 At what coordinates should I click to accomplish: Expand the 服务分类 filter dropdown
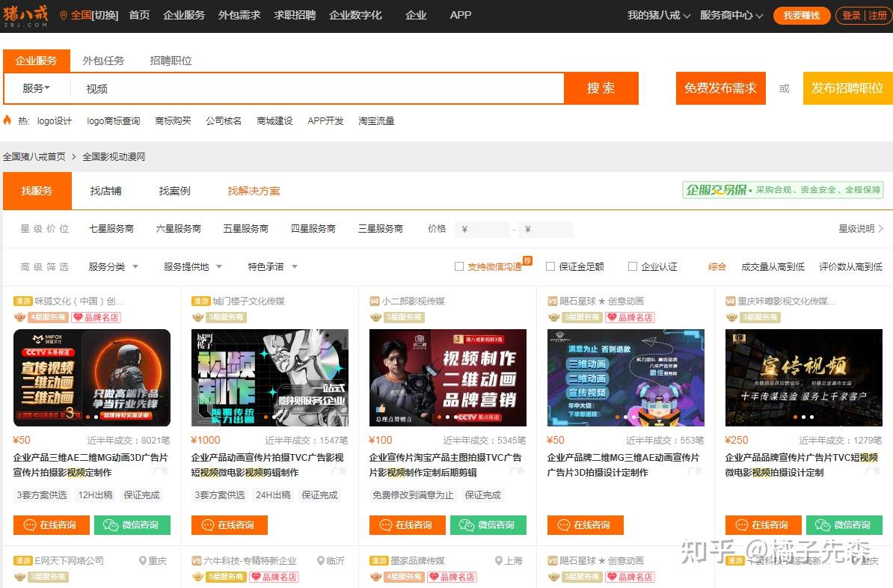point(114,266)
